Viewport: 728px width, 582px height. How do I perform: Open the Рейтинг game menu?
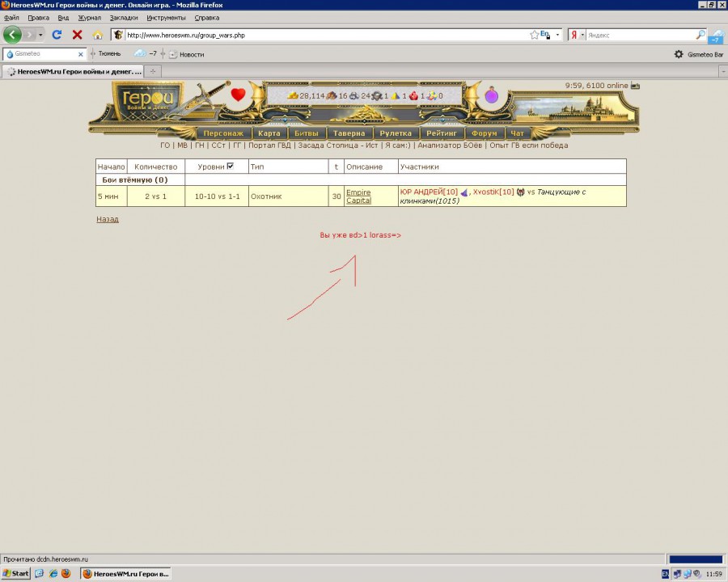(x=442, y=133)
